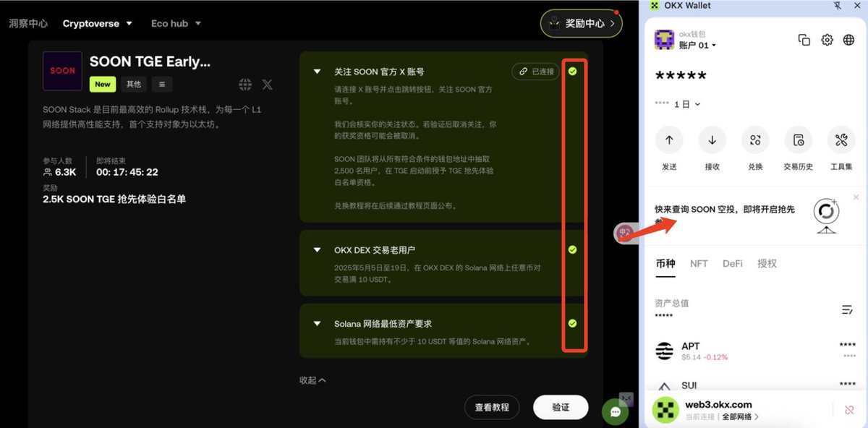Change the 1日 time period dropdown
868x428 pixels.
[686, 104]
